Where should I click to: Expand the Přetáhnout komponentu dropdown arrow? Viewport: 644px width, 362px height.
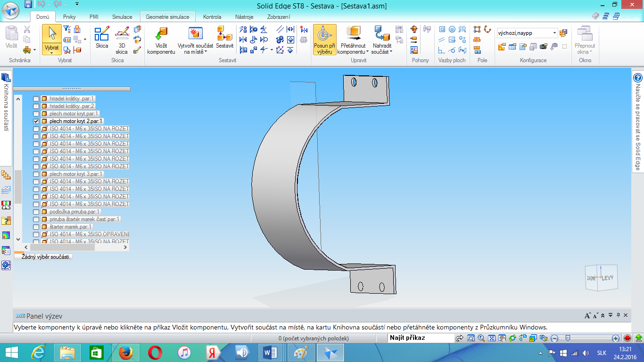pos(367,52)
